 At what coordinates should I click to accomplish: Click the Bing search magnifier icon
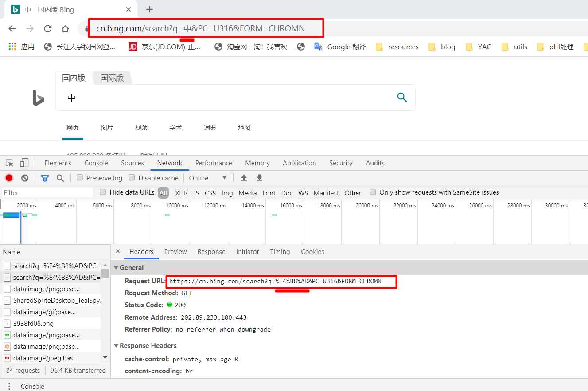tap(402, 98)
